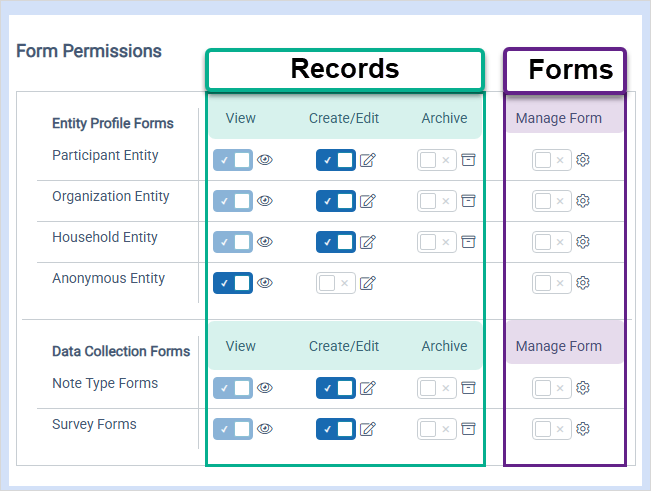
Task: Click the eye icon for Participant Entity
Action: pos(265,160)
